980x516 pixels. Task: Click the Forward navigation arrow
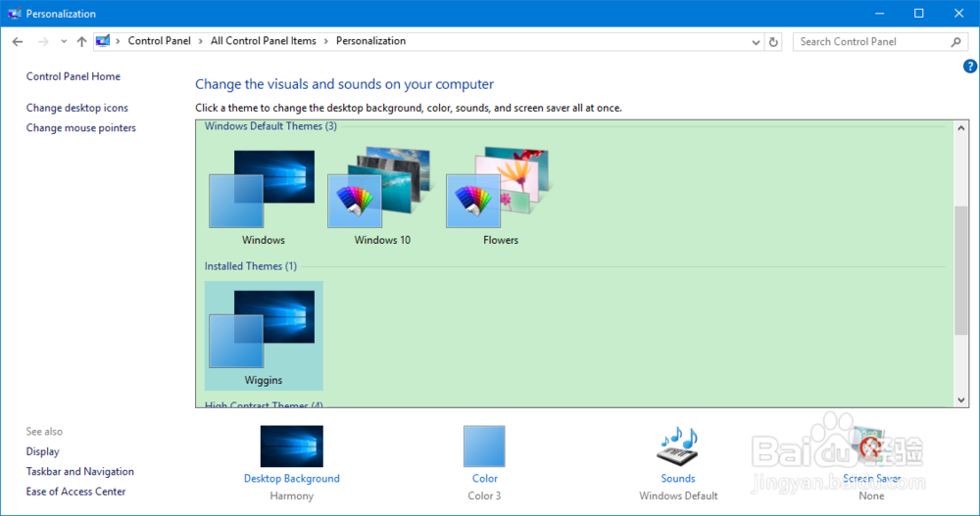[43, 42]
